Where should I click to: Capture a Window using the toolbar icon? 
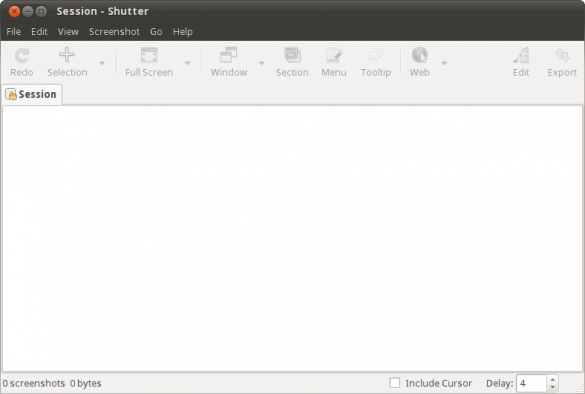point(228,55)
